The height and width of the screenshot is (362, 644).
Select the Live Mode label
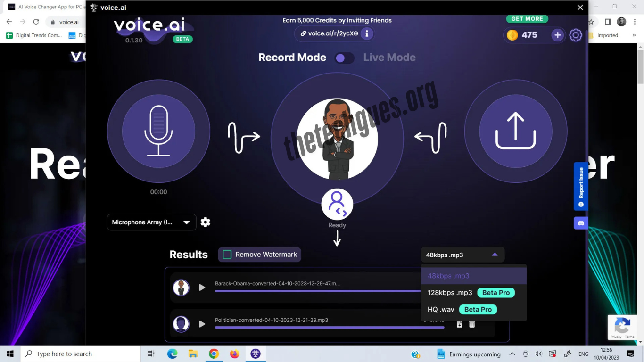[389, 58]
